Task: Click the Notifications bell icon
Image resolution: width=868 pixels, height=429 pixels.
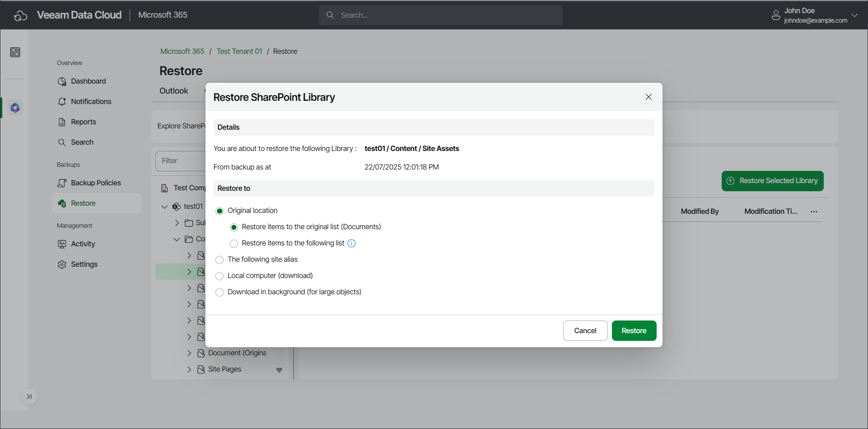Action: (62, 102)
